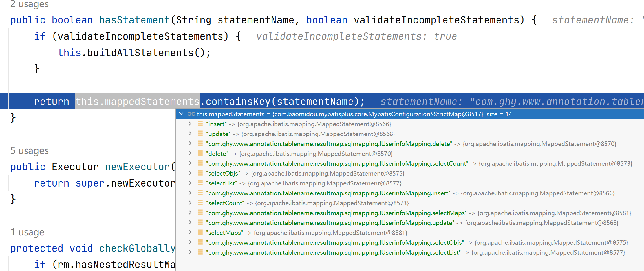Image resolution: width=644 pixels, height=271 pixels.
Task: Click the buildAllStatements method call
Action: coord(140,53)
